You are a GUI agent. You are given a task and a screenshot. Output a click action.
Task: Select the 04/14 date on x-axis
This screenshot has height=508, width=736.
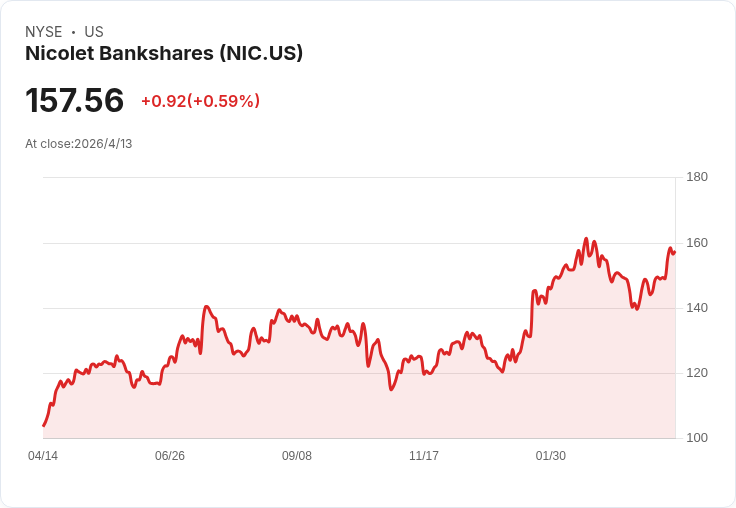pyautogui.click(x=43, y=456)
